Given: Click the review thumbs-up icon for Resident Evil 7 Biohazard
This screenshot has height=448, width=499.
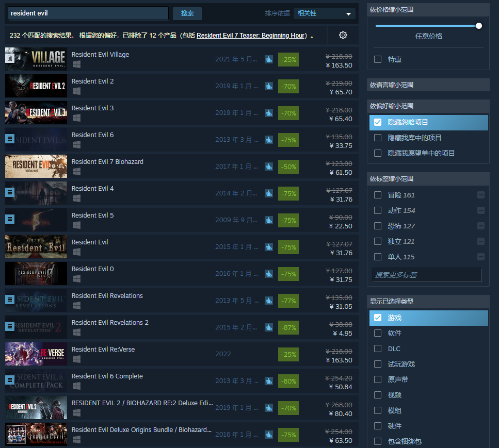Looking at the screenshot, I should (269, 167).
